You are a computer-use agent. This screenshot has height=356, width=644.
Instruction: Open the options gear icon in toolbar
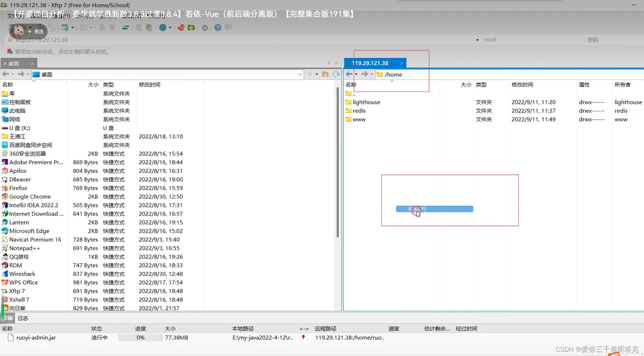pos(205,28)
